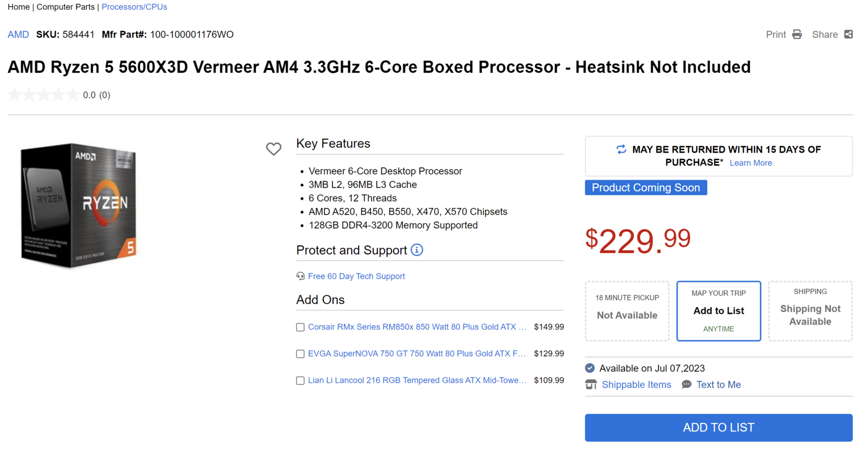Click the tech support headset icon
868x451 pixels.
[300, 276]
